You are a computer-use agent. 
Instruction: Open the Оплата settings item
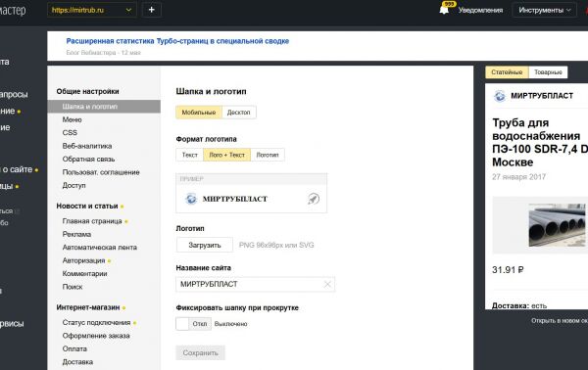coord(74,348)
